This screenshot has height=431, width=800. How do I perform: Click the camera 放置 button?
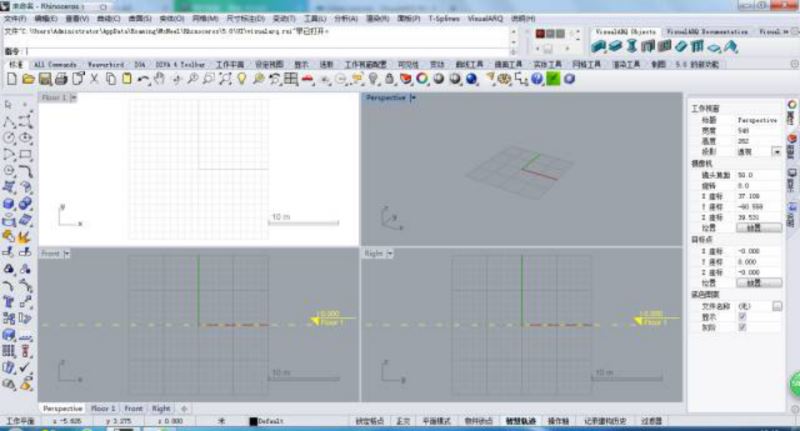point(758,228)
